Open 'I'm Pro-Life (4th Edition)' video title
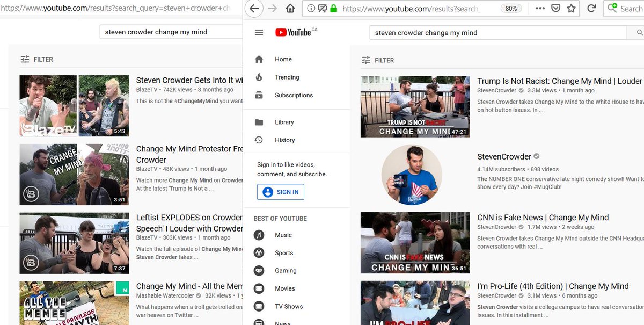Screen dimensions: 644x325 tap(553, 286)
